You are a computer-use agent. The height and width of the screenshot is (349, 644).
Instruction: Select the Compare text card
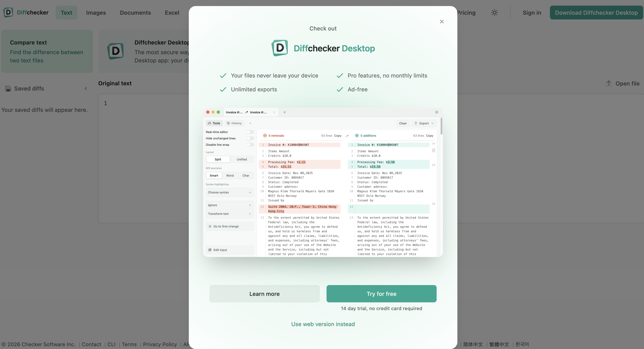(47, 51)
